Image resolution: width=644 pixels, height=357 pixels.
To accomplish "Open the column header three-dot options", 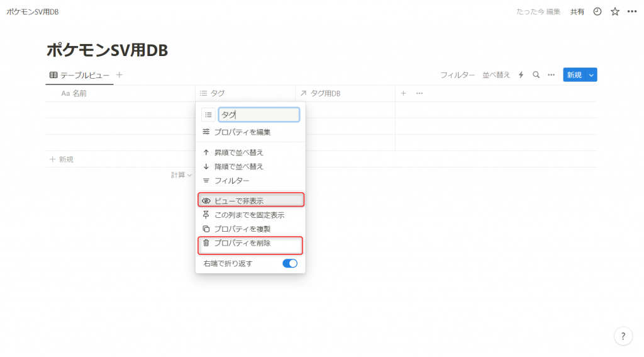I will [x=419, y=93].
